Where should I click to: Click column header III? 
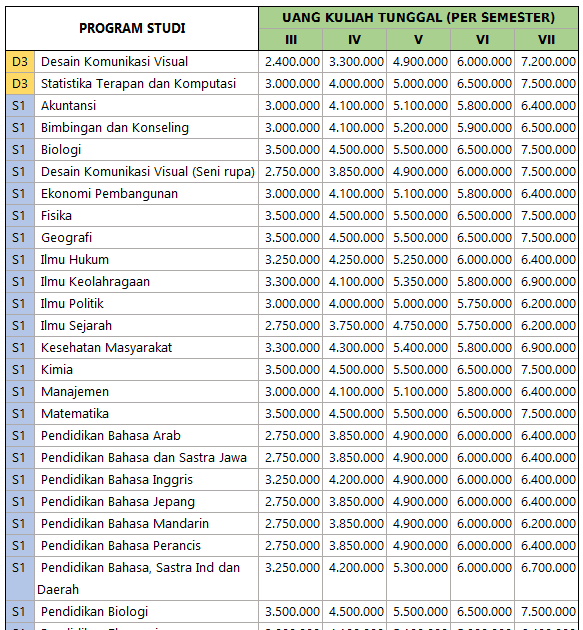point(291,39)
